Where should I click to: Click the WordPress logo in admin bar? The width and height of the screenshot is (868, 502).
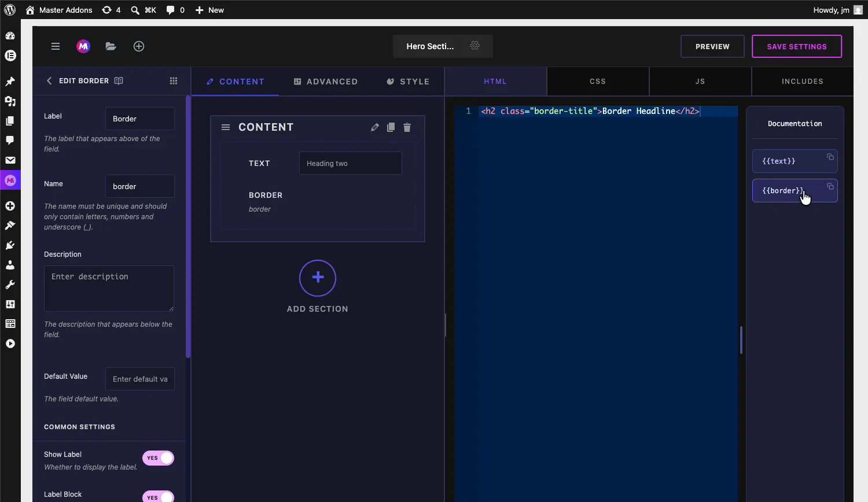[10, 10]
